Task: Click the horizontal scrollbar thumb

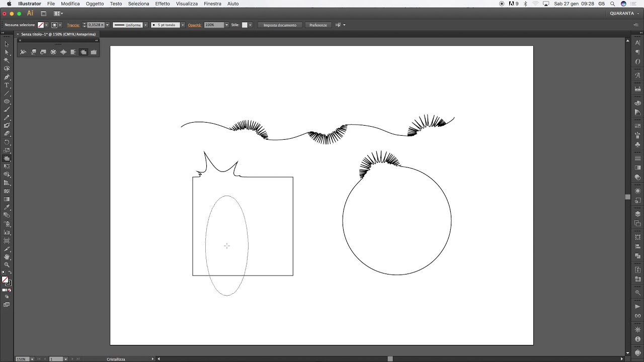Action: pos(390,359)
